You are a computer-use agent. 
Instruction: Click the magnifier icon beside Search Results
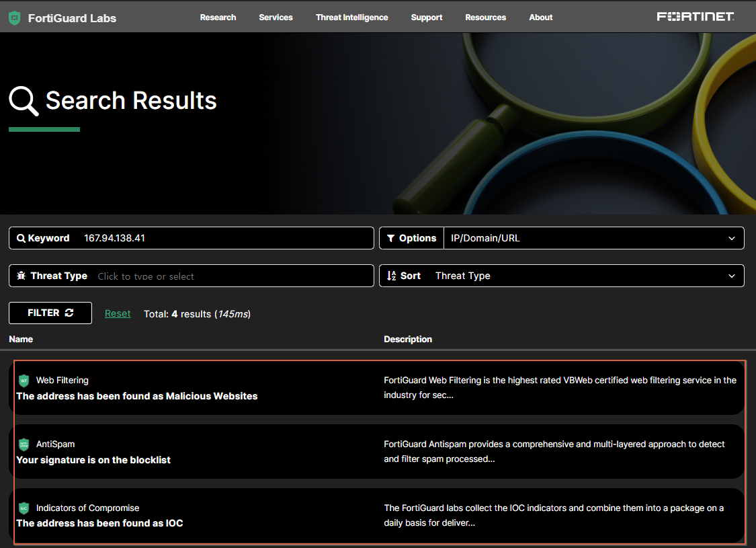23,102
